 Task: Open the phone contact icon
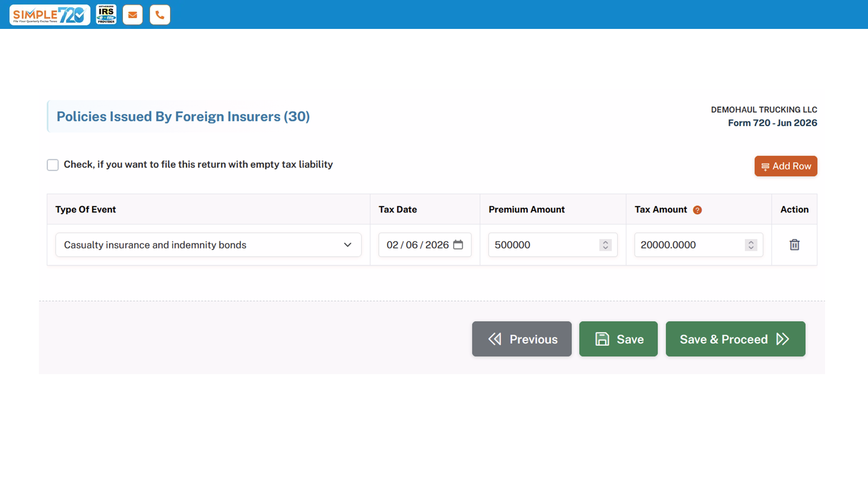160,15
